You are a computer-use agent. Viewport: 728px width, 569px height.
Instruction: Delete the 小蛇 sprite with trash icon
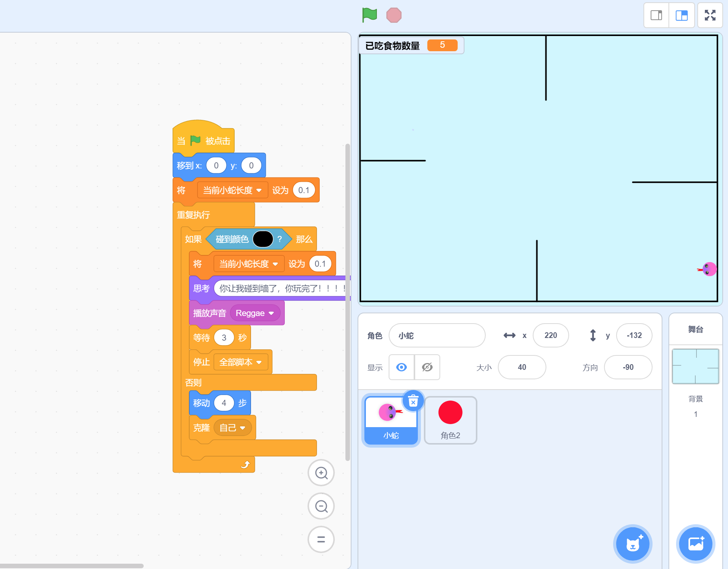[413, 401]
